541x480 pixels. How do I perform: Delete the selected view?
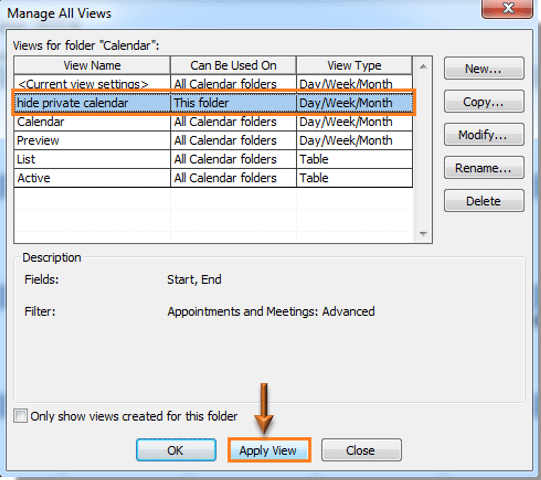pos(484,201)
